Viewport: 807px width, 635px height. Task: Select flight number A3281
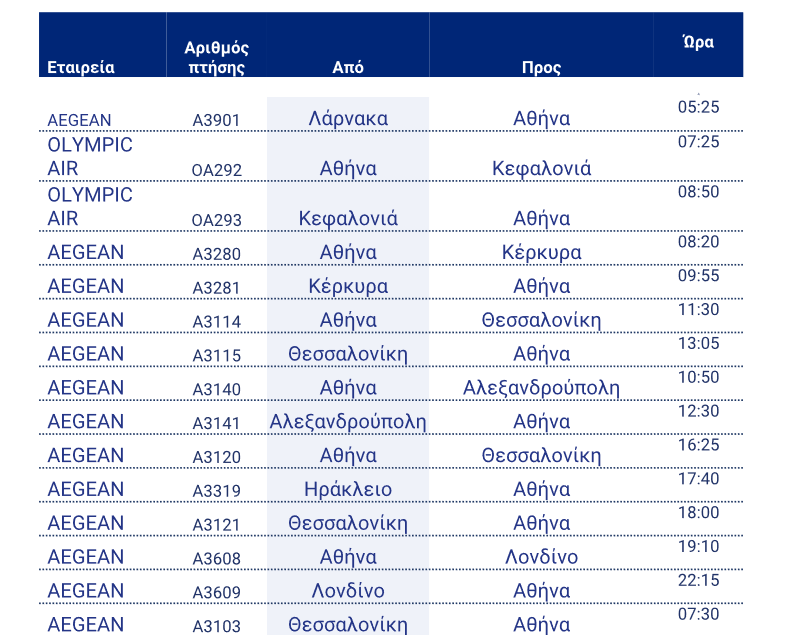tap(217, 288)
